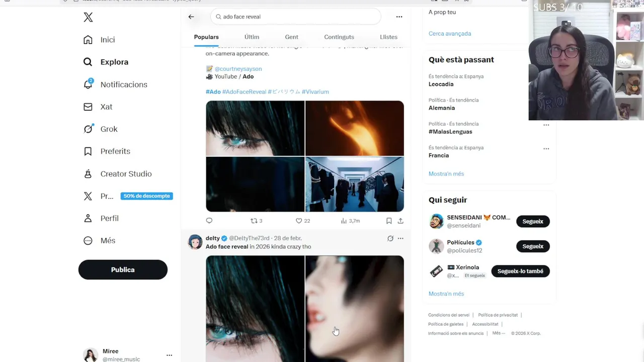The width and height of the screenshot is (644, 362).
Task: Open Xat messages
Action: point(98,107)
